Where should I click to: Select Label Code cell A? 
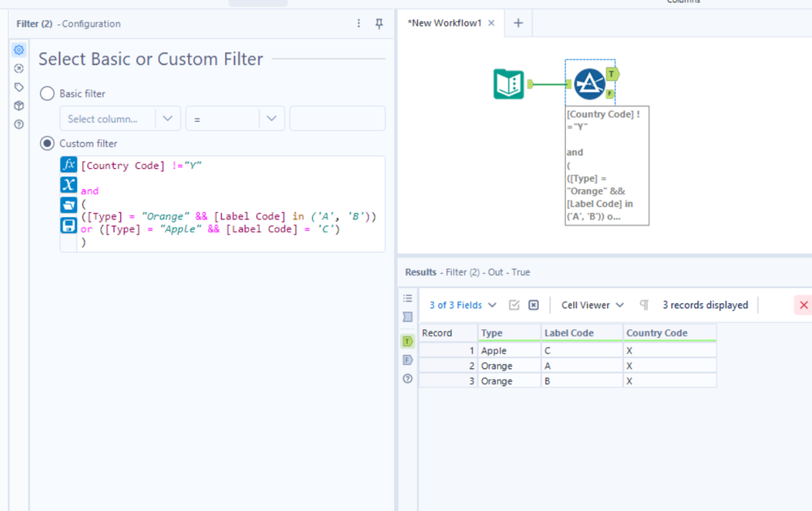[582, 366]
